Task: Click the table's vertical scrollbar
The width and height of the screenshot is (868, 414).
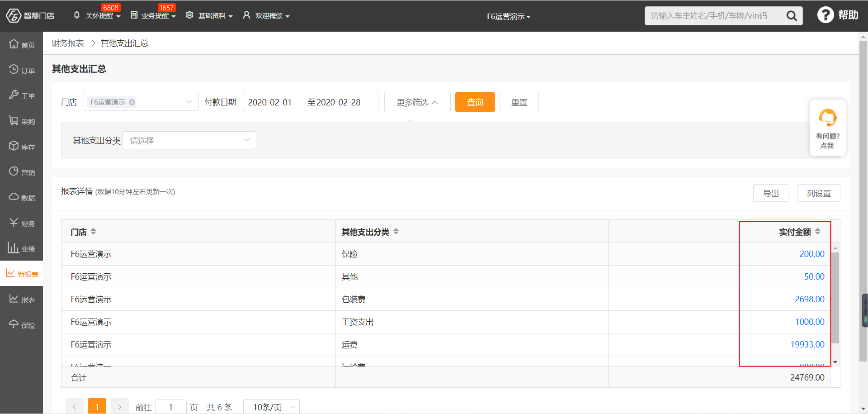Action: pyautogui.click(x=835, y=298)
